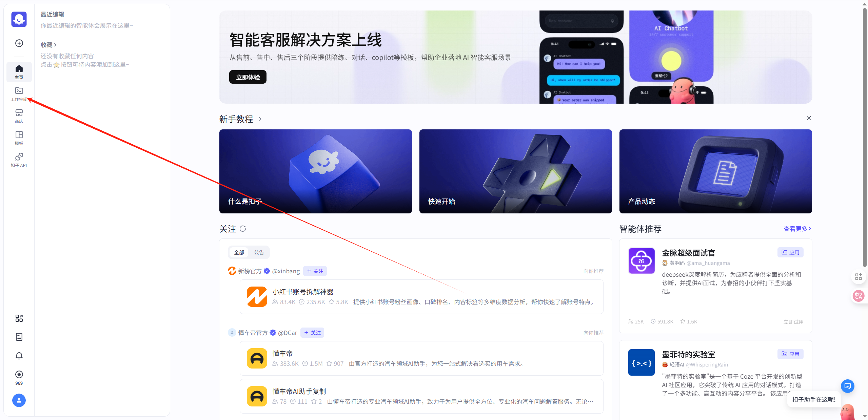Click the 立即体验 button
Screen dimensions: 868x420
pos(248,77)
